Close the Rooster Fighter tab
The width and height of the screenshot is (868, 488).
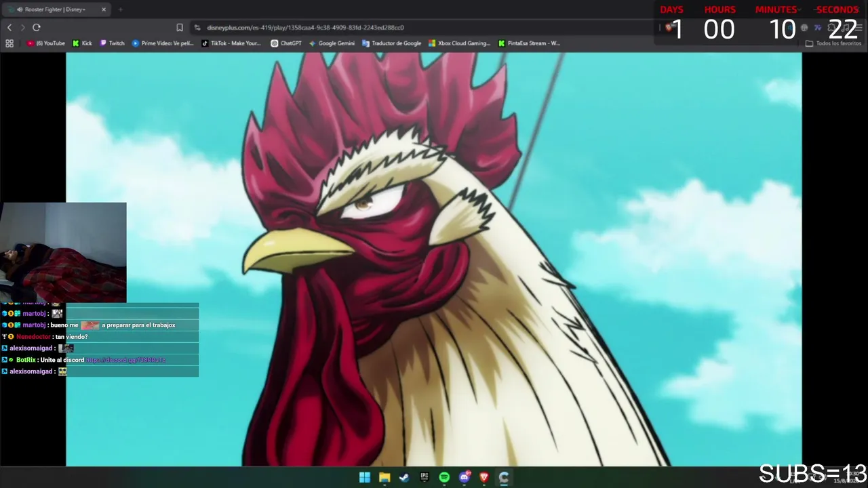(x=104, y=9)
